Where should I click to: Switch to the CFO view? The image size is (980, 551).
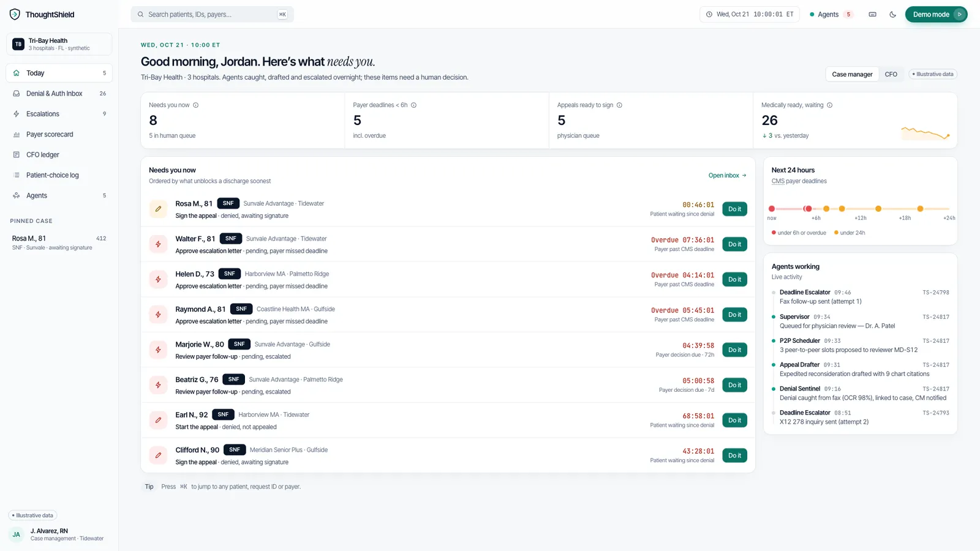[x=891, y=74]
